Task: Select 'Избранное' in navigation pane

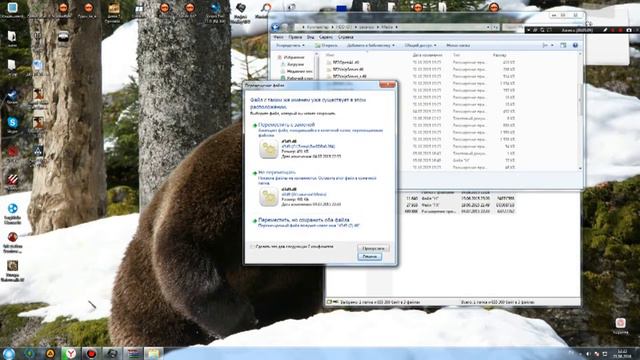Action: click(x=294, y=58)
